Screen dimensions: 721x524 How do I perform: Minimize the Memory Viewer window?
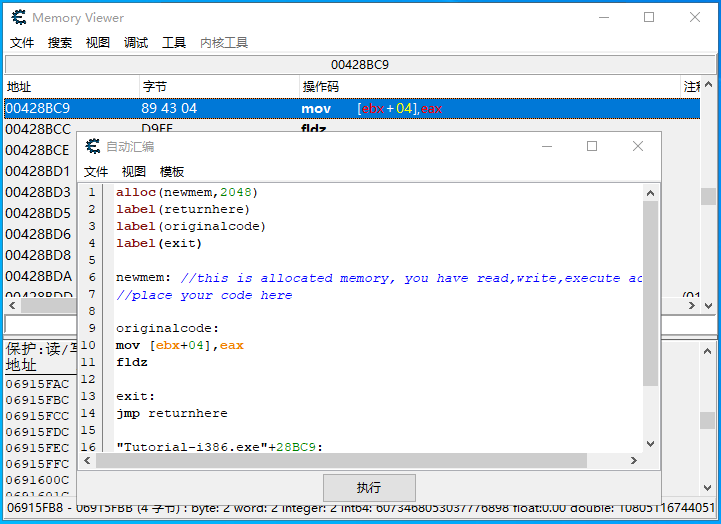604,17
